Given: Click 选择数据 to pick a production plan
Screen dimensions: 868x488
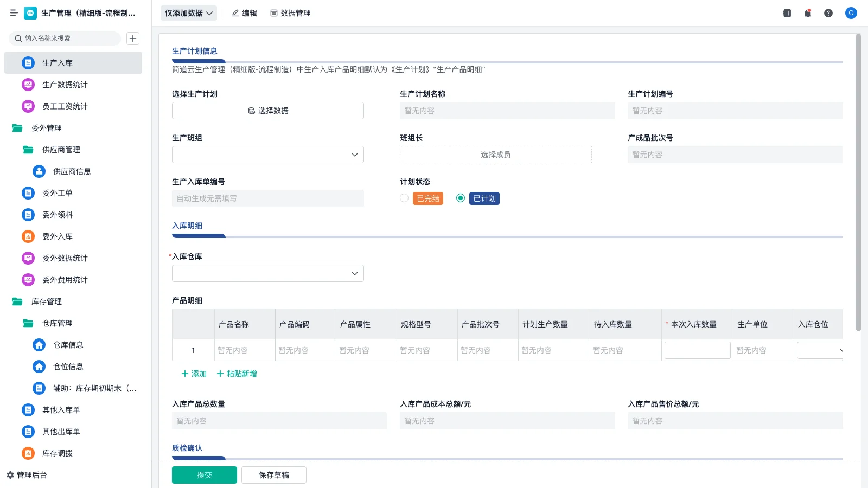Looking at the screenshot, I should pyautogui.click(x=267, y=110).
